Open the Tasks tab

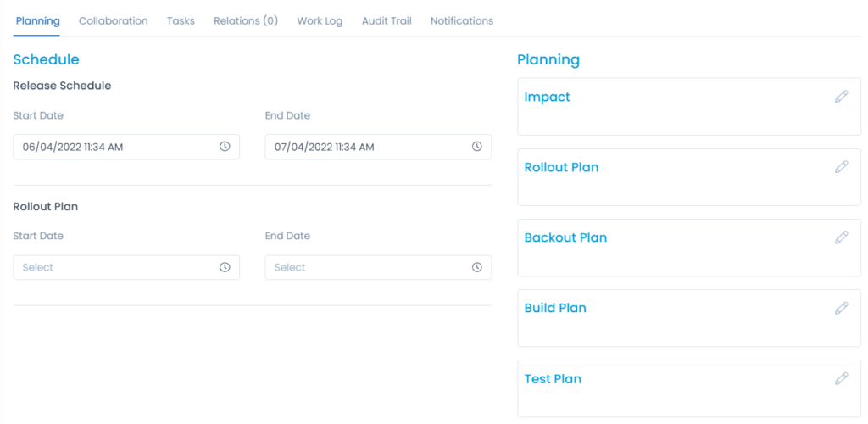[x=181, y=21]
